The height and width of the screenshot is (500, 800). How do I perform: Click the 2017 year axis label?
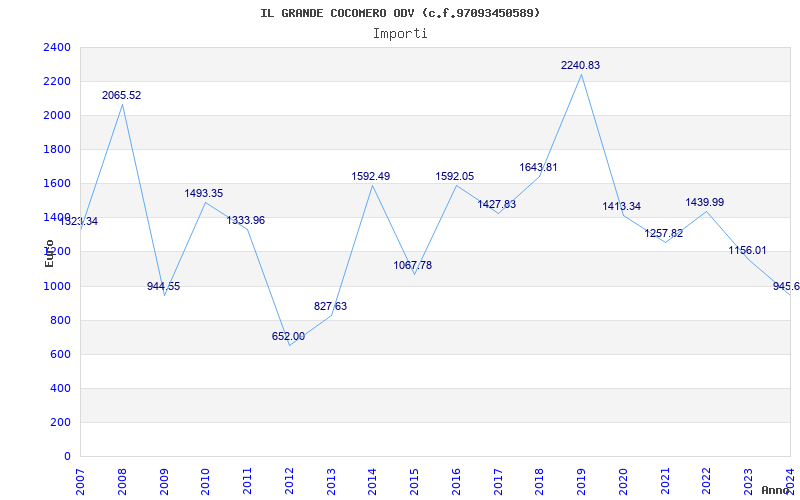[498, 482]
